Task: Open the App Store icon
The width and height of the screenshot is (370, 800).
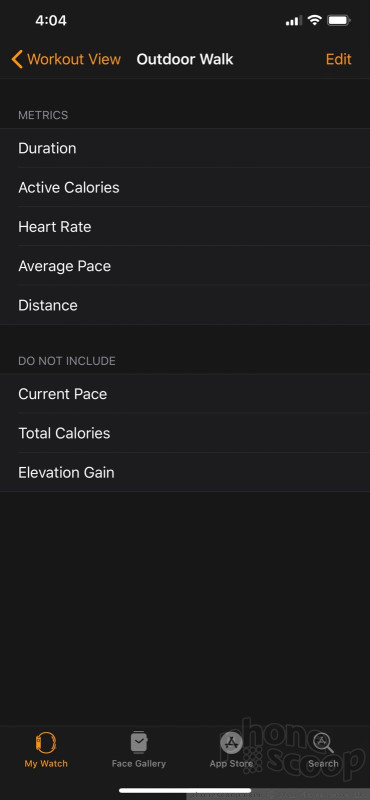Action: [x=231, y=743]
